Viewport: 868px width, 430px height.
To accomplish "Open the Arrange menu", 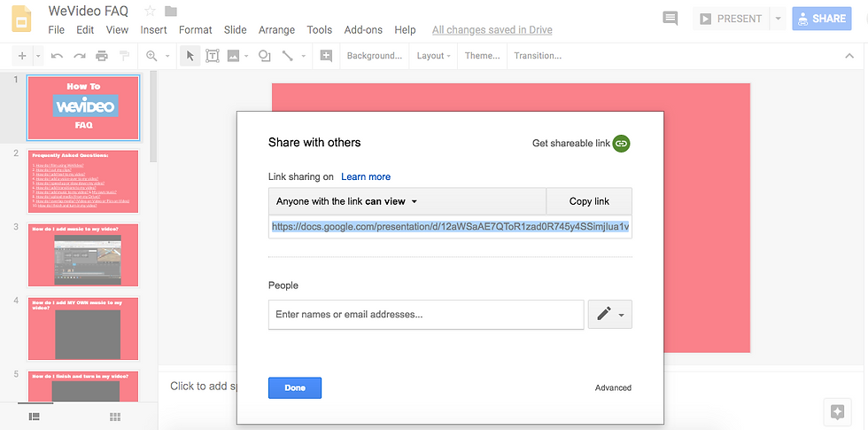I will 276,30.
